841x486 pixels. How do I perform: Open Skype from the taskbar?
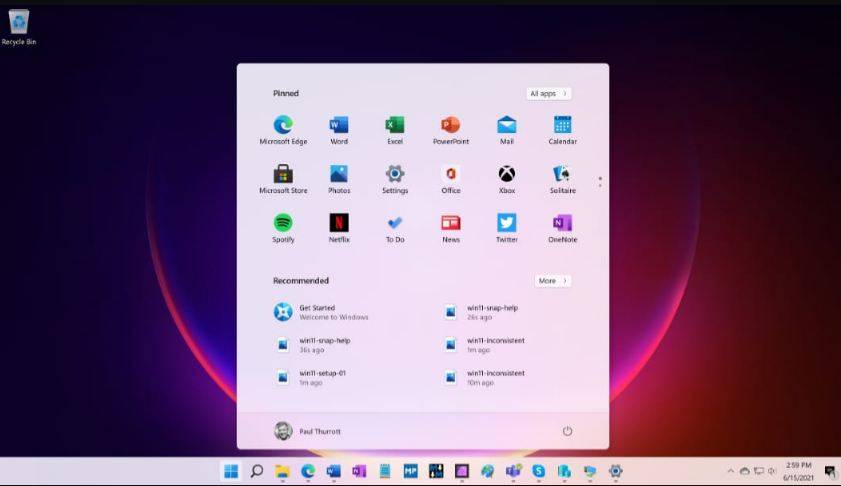coord(538,471)
